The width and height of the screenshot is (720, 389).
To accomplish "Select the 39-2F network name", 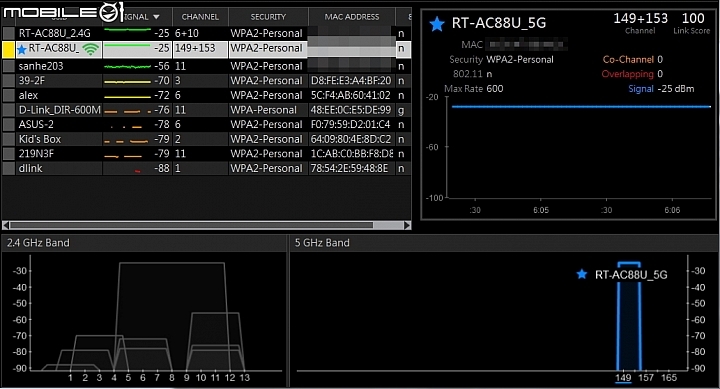I will [32, 81].
